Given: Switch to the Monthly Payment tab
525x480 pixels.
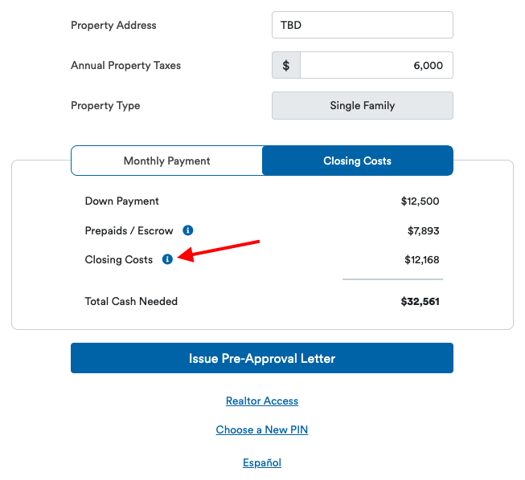Looking at the screenshot, I should click(x=167, y=161).
